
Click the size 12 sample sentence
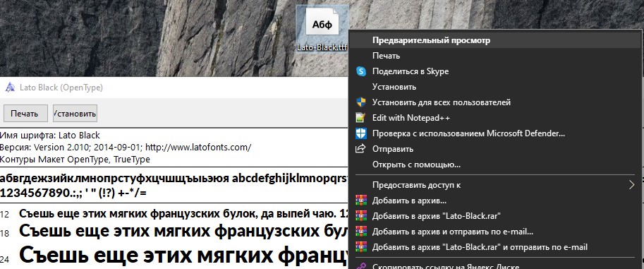184,214
